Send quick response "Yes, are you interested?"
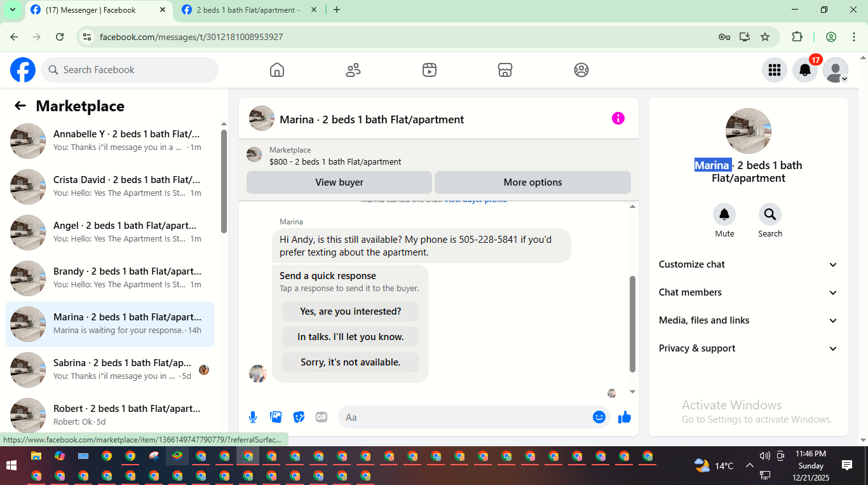The image size is (868, 485). [x=350, y=311]
